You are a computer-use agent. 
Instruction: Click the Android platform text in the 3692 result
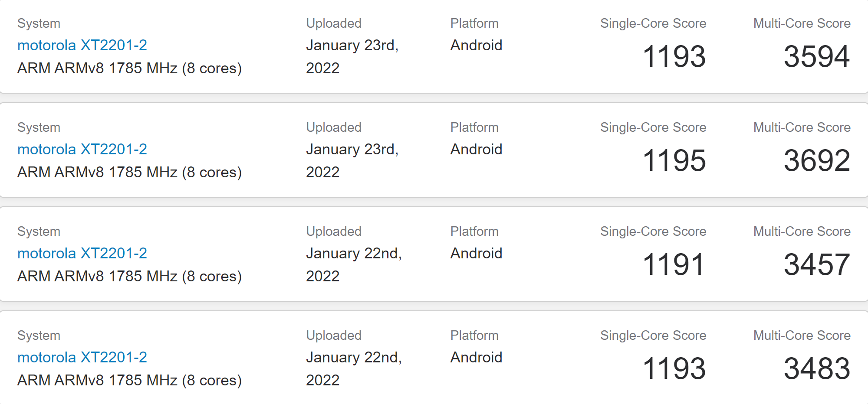click(x=476, y=149)
